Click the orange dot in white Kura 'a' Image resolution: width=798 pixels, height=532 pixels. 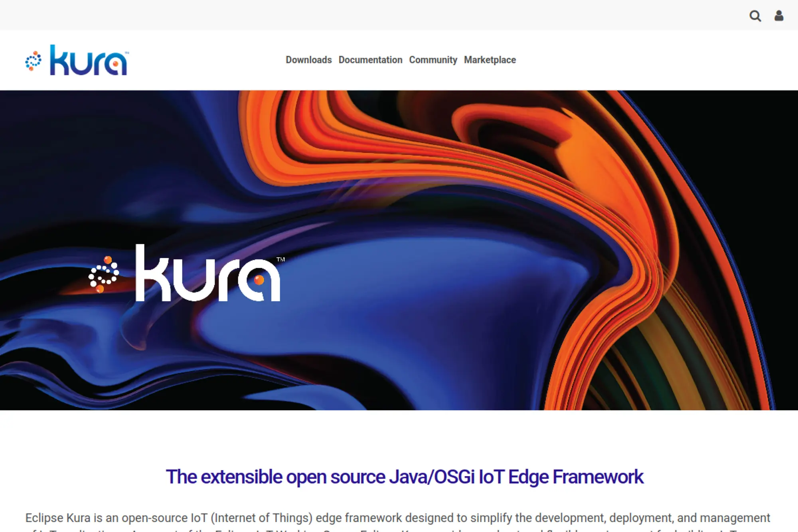[x=259, y=280]
